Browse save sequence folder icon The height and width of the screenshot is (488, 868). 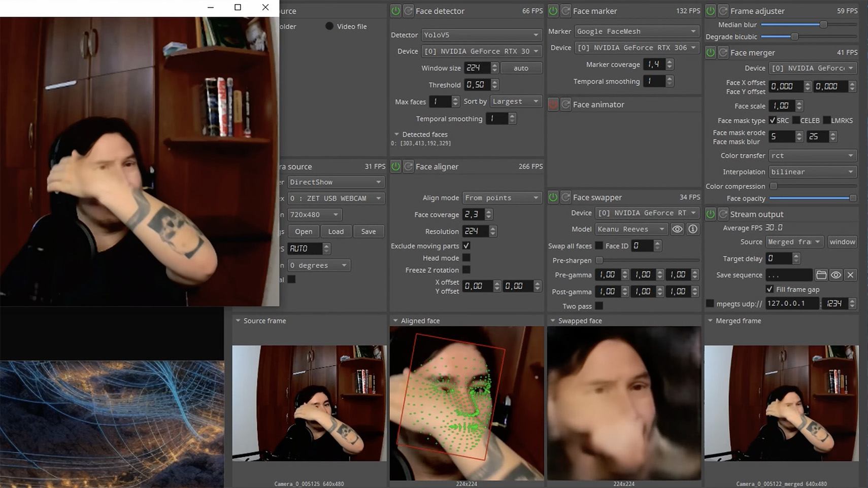(x=822, y=275)
